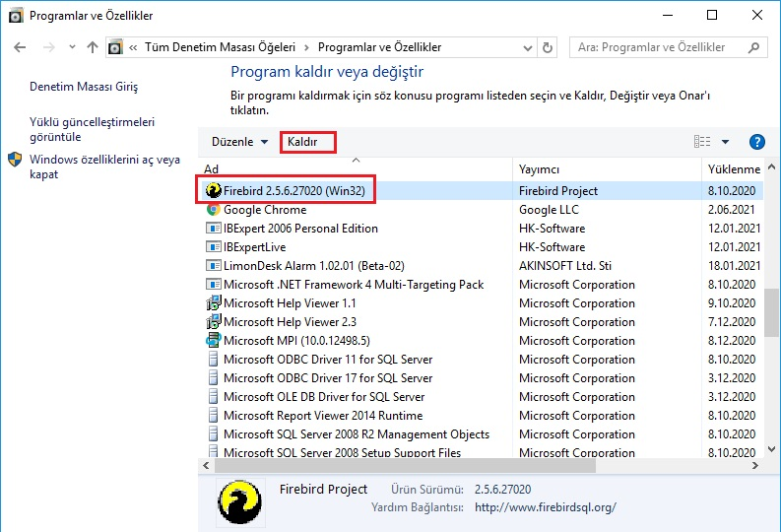Click the OLE DB Driver row icon
This screenshot has height=532, width=781.
click(x=213, y=396)
